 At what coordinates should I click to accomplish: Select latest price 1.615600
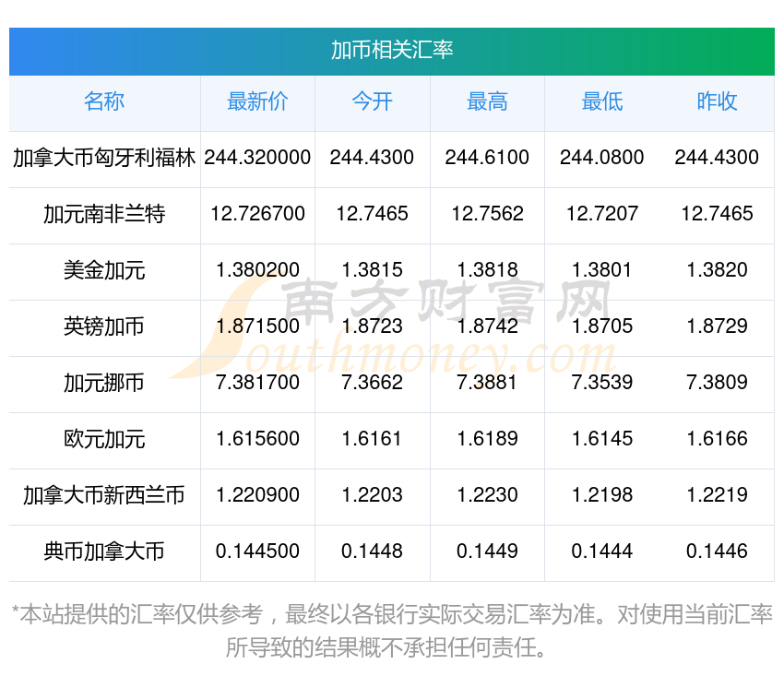click(257, 439)
